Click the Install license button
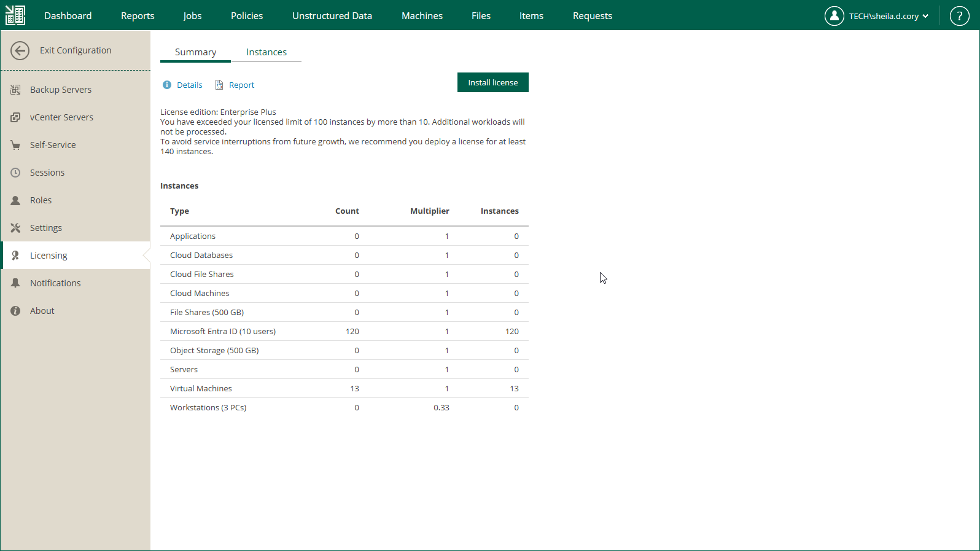 tap(493, 82)
